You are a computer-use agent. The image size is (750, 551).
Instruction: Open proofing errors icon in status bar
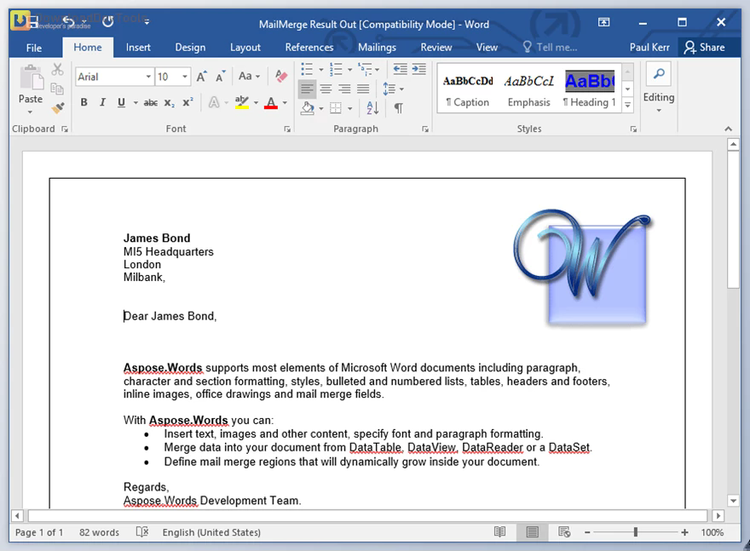(x=142, y=532)
